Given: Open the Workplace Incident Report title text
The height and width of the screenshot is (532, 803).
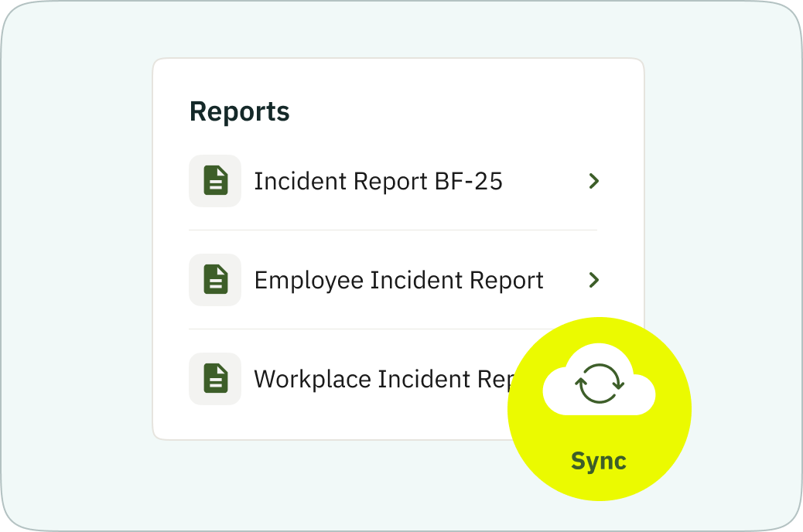Looking at the screenshot, I should (382, 380).
